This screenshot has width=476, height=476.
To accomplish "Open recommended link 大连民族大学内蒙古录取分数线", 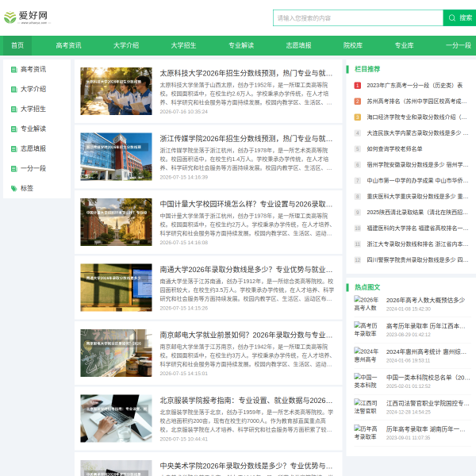I will [417, 133].
